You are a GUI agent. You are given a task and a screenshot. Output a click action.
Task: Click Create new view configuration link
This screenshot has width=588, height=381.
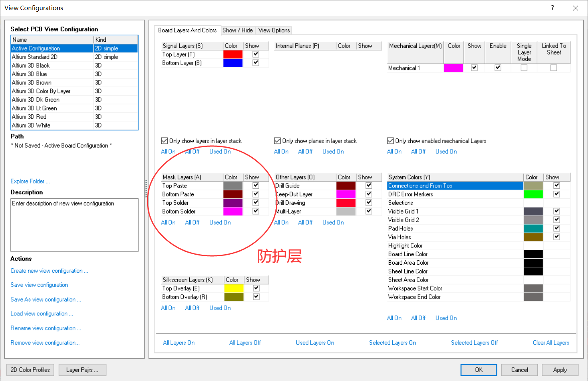coord(49,271)
